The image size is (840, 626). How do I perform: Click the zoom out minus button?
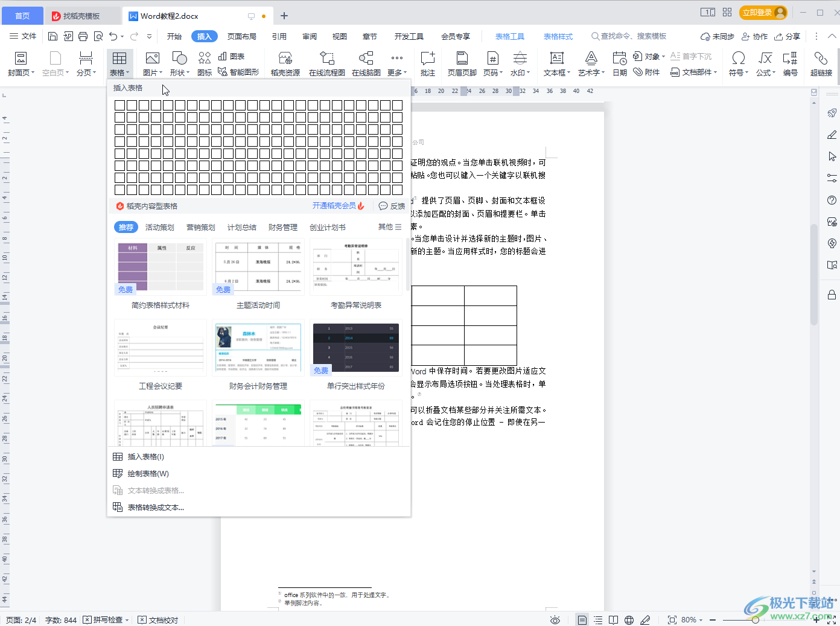pyautogui.click(x=713, y=620)
